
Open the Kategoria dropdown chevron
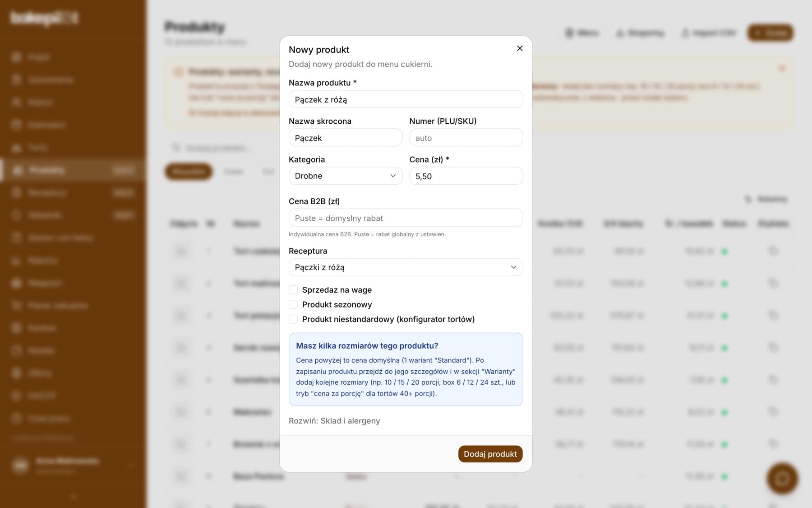point(393,176)
